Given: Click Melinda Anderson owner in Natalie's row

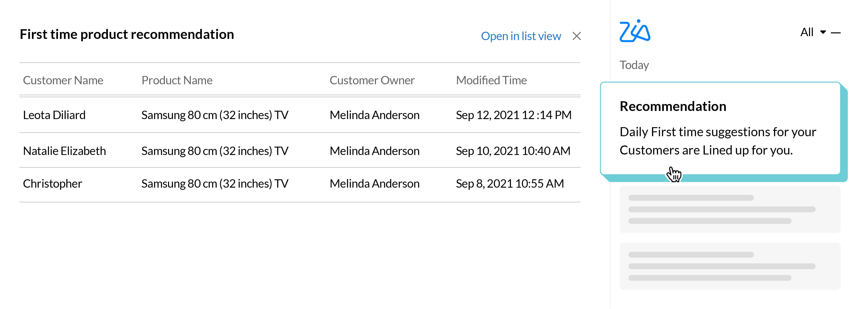Looking at the screenshot, I should pos(374,151).
